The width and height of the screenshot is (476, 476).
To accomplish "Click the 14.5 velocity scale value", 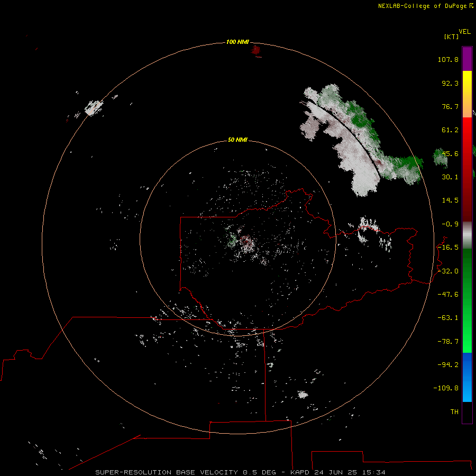I will coord(450,200).
